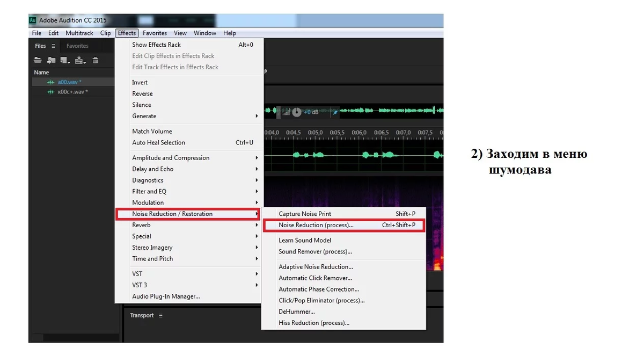
Task: Click the Insert Into Multitrack icon
Action: pyautogui.click(x=78, y=60)
